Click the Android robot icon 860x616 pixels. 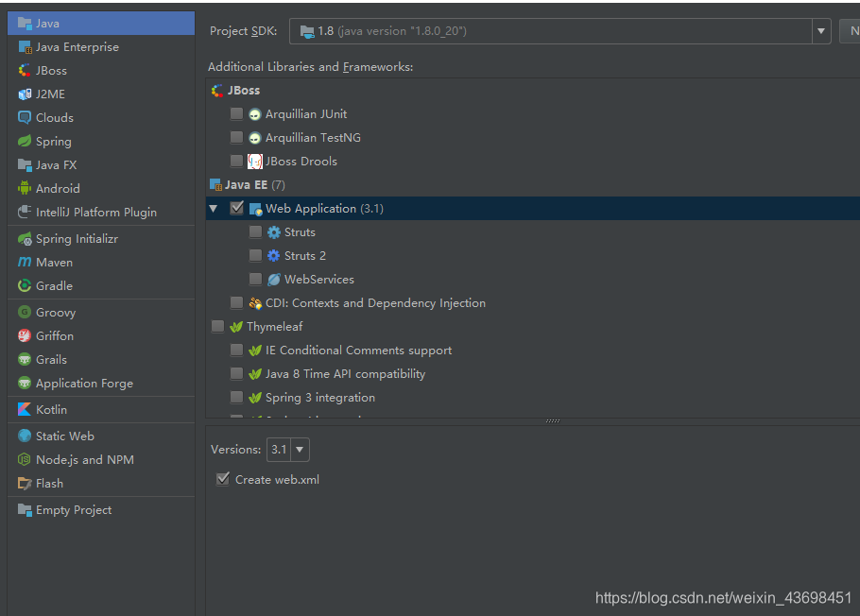(25, 189)
